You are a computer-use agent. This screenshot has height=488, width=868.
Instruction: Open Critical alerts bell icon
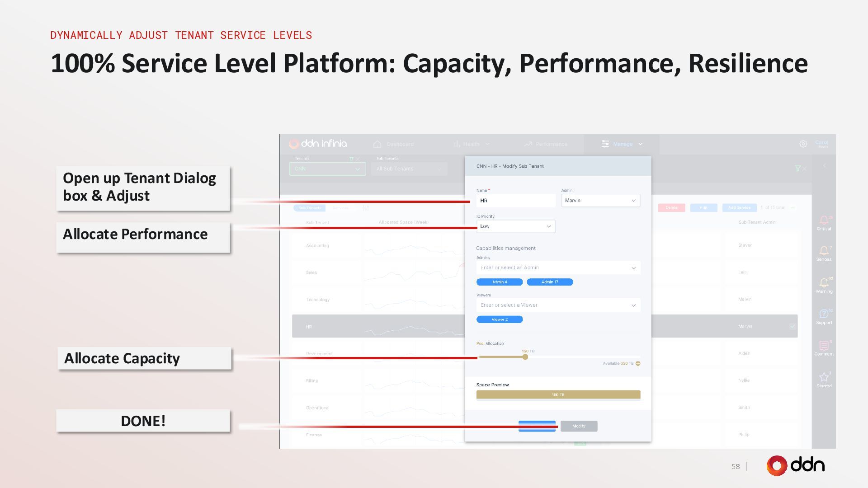pos(824,220)
